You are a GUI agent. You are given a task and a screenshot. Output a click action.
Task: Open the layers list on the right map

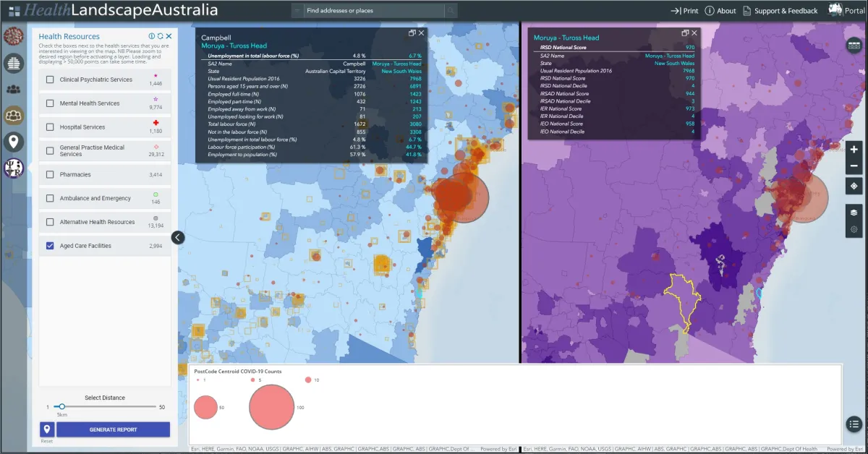coord(854,212)
